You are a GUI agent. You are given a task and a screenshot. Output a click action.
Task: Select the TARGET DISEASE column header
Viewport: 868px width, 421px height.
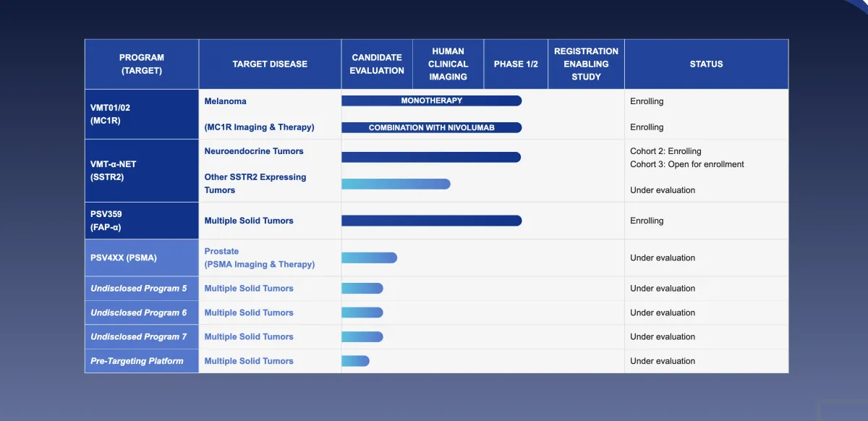(270, 64)
